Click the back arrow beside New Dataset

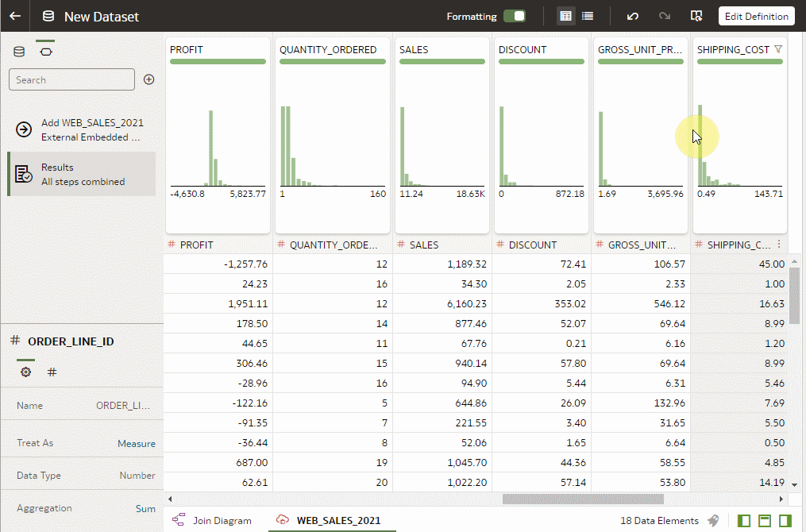[15, 16]
